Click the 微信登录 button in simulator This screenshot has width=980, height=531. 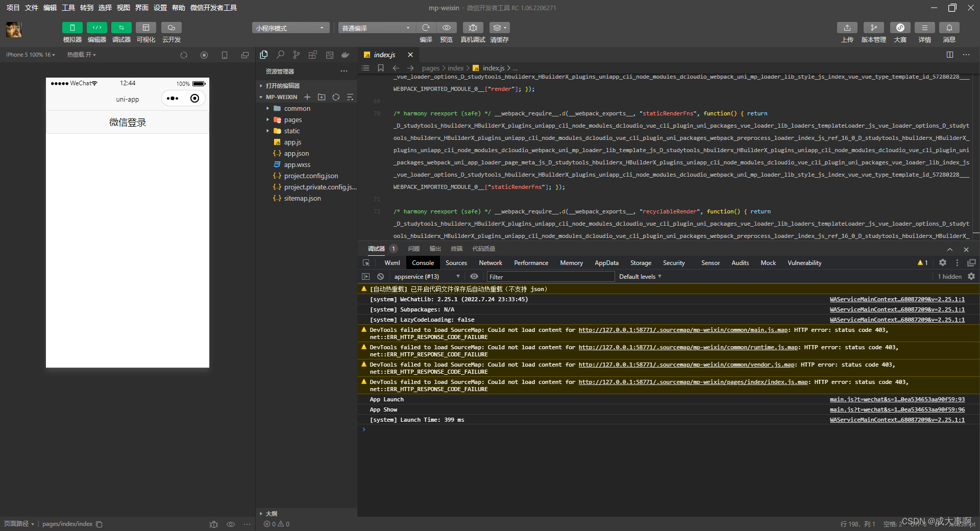[128, 123]
